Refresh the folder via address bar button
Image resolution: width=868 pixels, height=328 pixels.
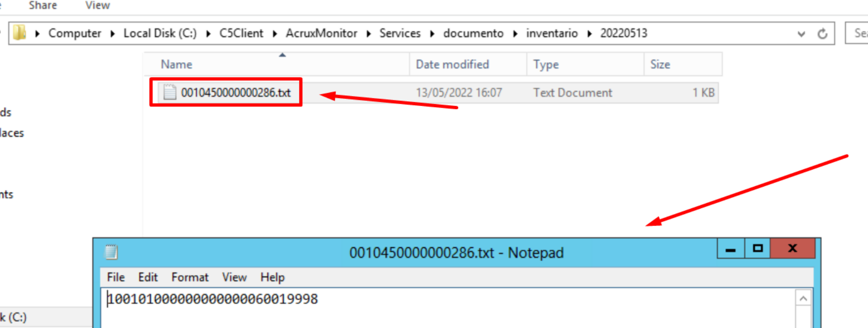tap(822, 33)
